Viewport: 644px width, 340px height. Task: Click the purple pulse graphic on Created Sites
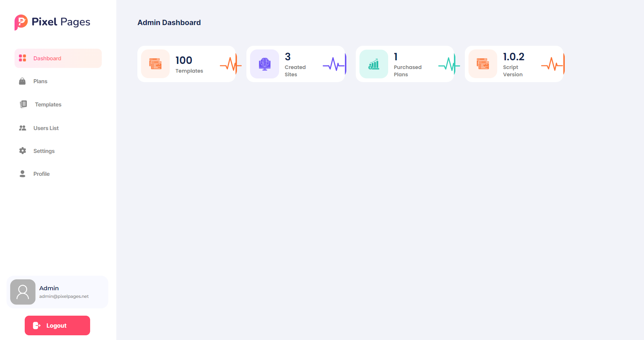click(334, 64)
